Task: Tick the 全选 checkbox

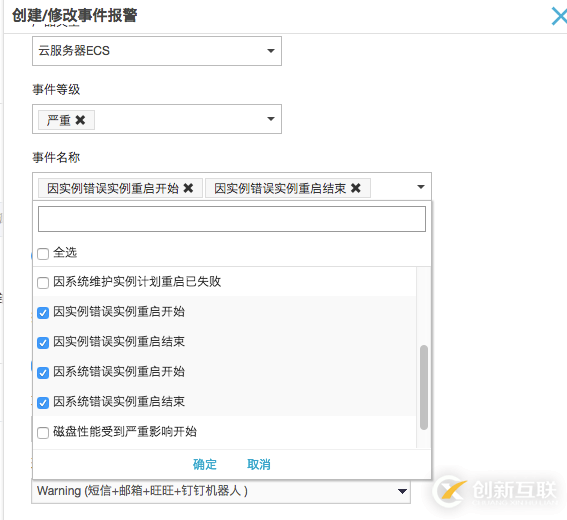Action: tap(43, 253)
